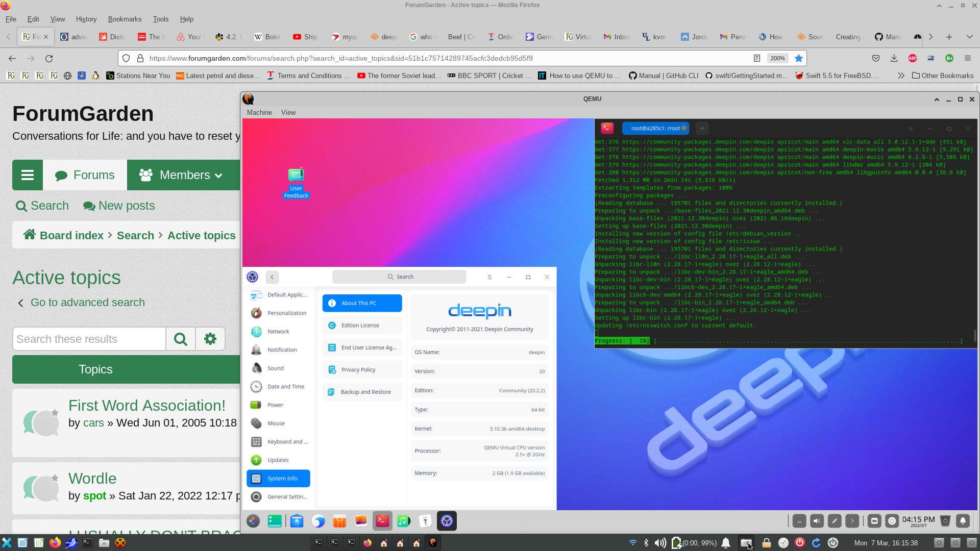Toggle the ForumGarden hamburger menu button

[28, 175]
